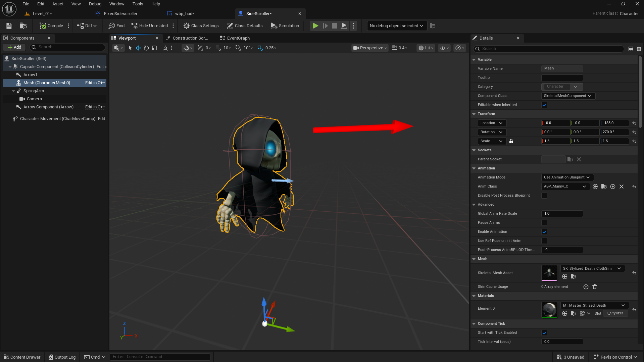Open the Diff dropdown
This screenshot has width=644, height=362.
pos(87,26)
